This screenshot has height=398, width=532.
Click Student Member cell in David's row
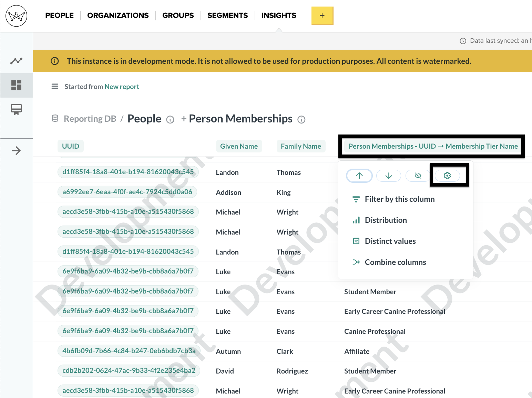coord(370,371)
